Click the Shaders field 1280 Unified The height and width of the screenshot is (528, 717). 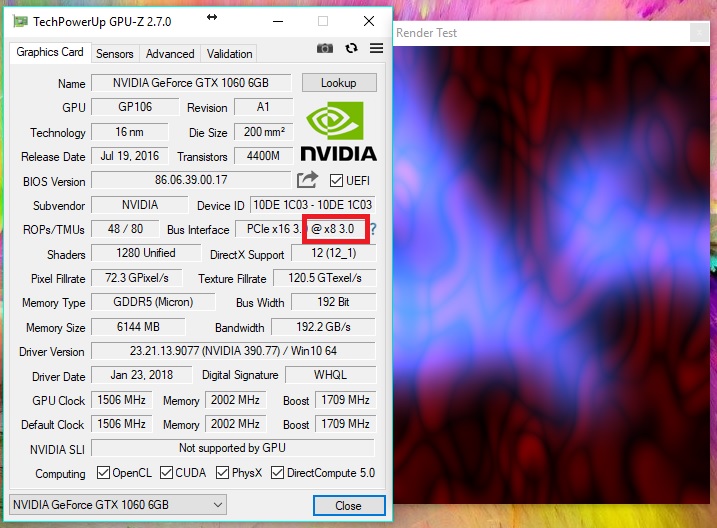[146, 253]
